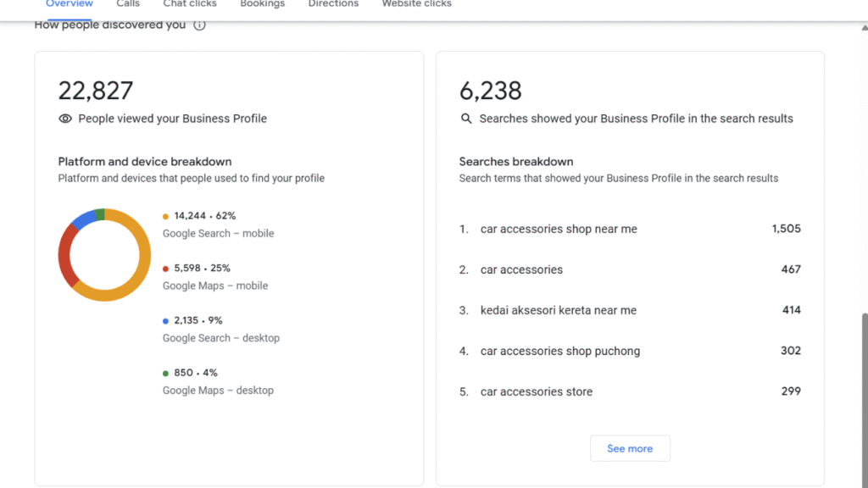
Task: Click the orange Google Search – mobile legend dot
Action: click(166, 216)
